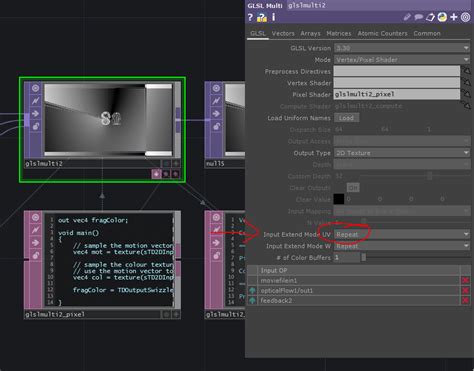Switch to the Matrices tab
The height and width of the screenshot is (371, 474).
click(x=339, y=33)
